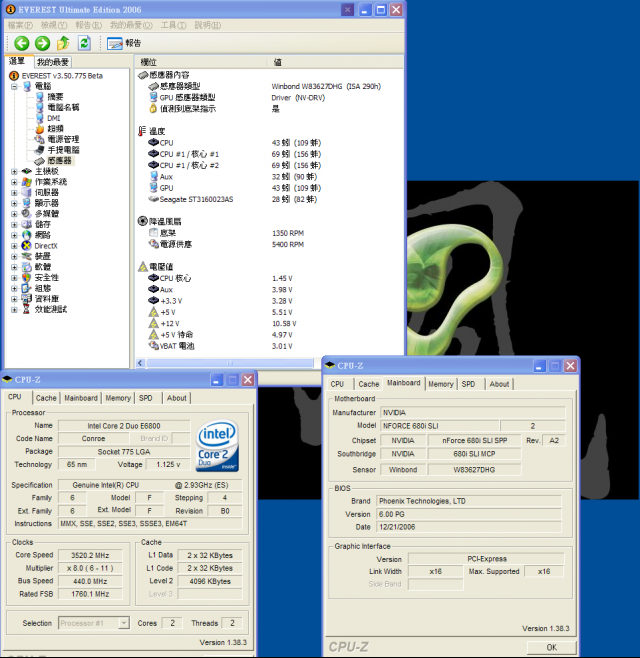Screen dimensions: 640x658
Task: Expand the 顯示器 tree node
Action: click(14, 203)
